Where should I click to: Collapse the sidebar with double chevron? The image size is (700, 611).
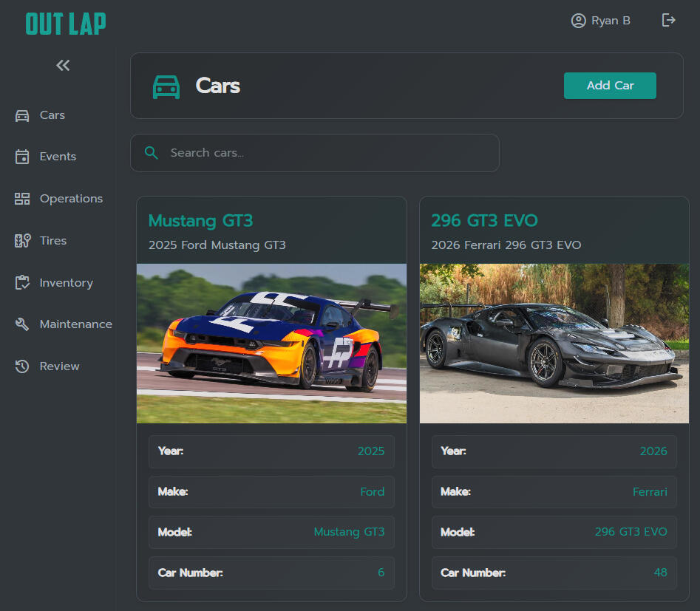click(x=63, y=66)
